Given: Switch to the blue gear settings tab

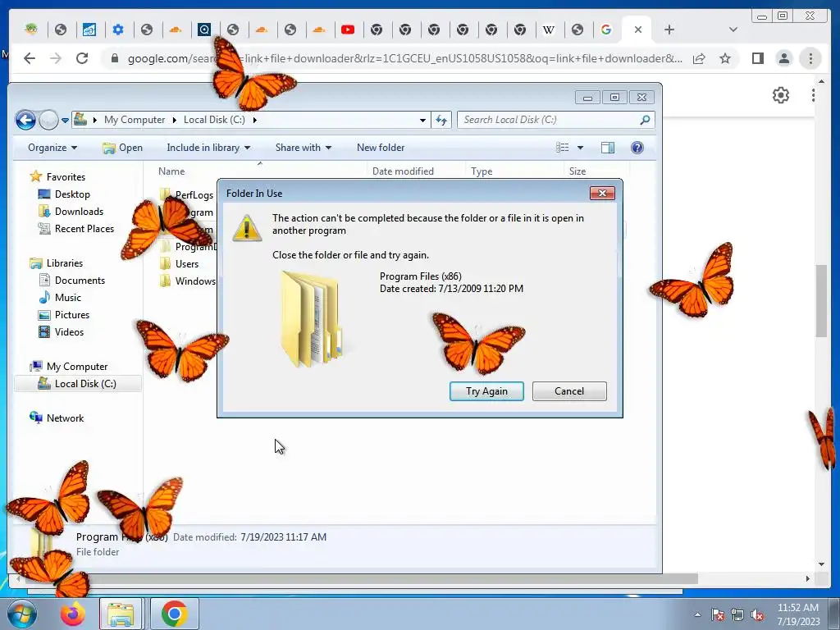Looking at the screenshot, I should pyautogui.click(x=118, y=30).
